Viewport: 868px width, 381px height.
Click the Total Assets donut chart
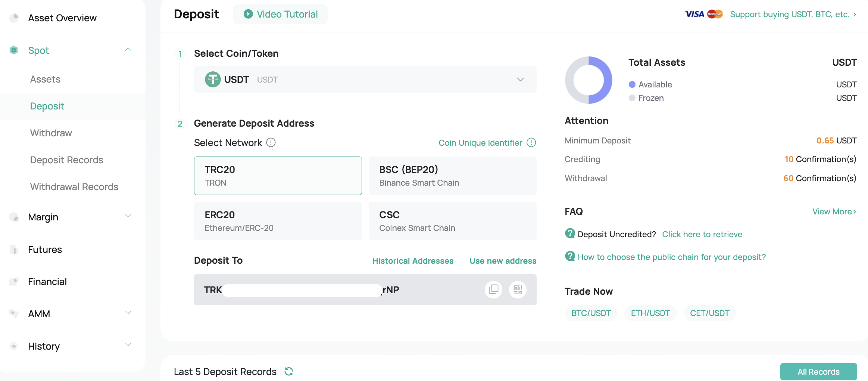588,80
